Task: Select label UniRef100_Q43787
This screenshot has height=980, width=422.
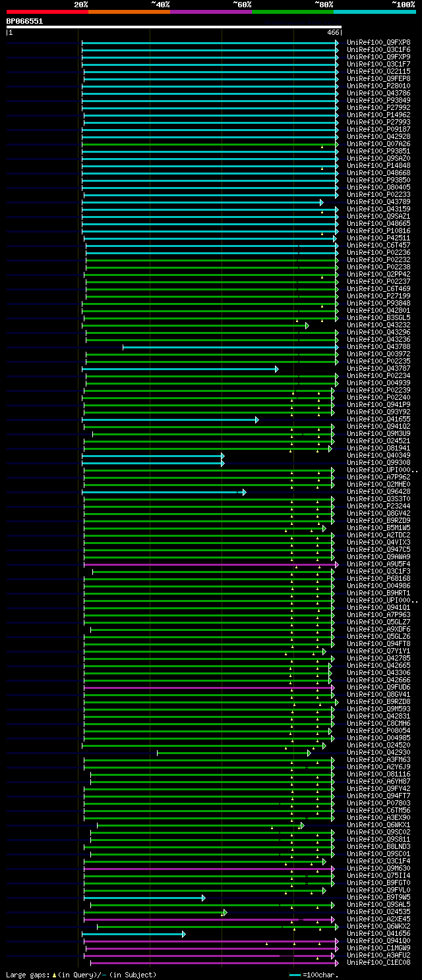Action: (378, 368)
